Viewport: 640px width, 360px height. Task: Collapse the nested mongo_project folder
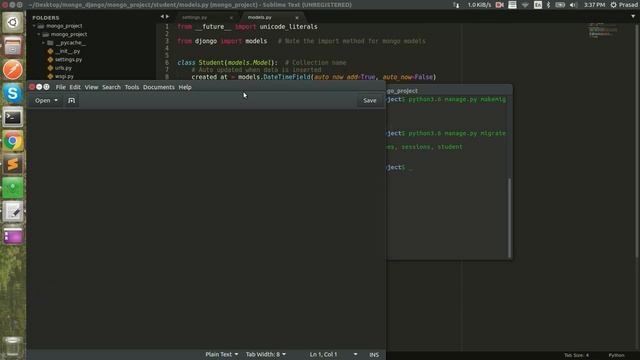click(39, 34)
